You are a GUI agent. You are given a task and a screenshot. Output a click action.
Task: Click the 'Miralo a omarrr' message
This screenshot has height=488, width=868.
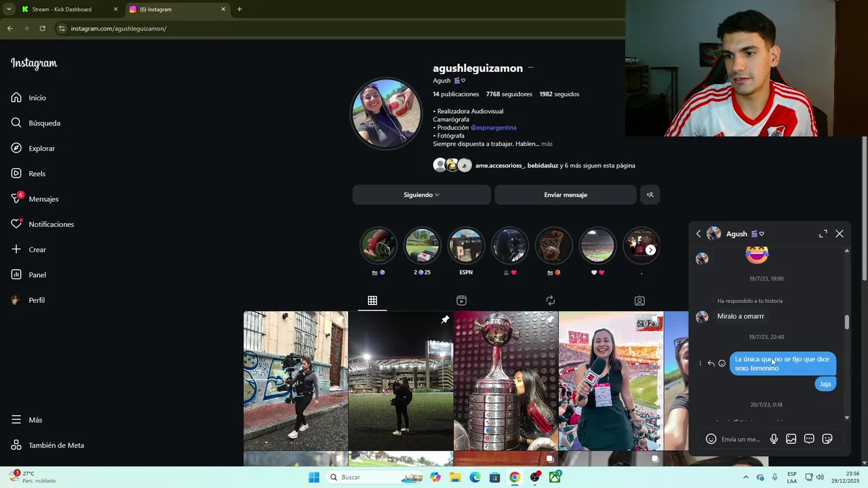pyautogui.click(x=741, y=317)
